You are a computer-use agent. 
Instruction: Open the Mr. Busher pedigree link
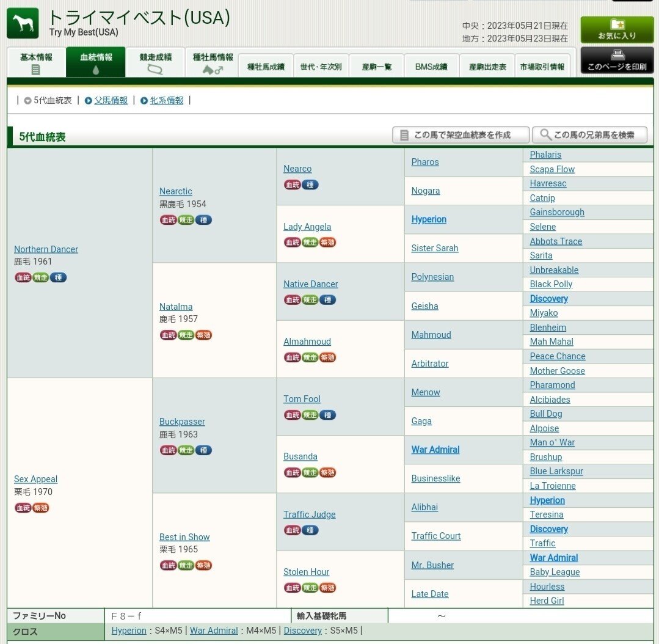432,565
